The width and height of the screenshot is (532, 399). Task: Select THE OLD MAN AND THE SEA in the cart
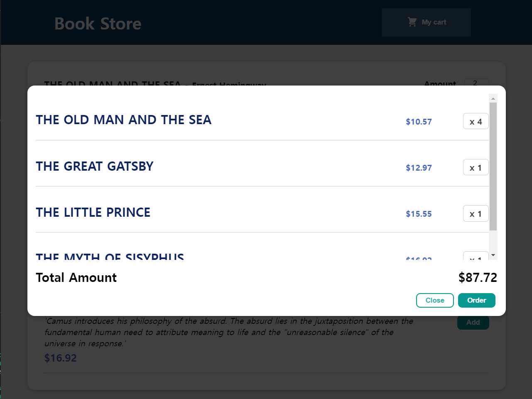pyautogui.click(x=124, y=120)
